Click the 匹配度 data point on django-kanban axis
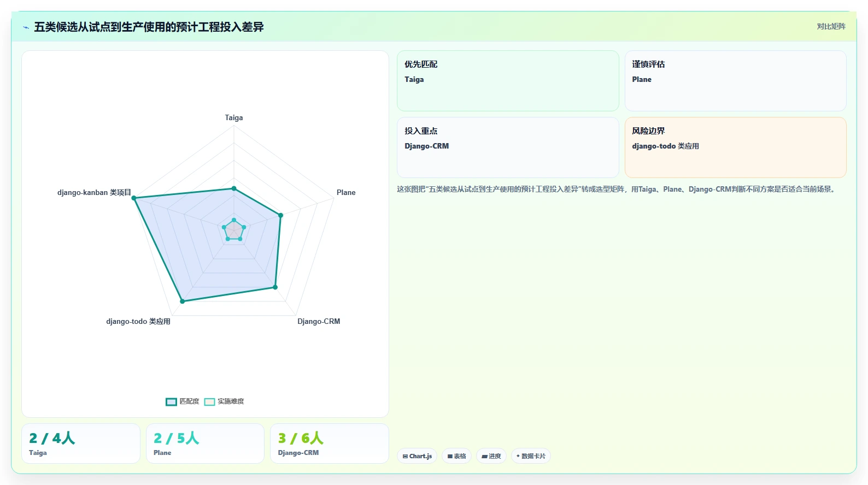The image size is (868, 485). pos(134,198)
